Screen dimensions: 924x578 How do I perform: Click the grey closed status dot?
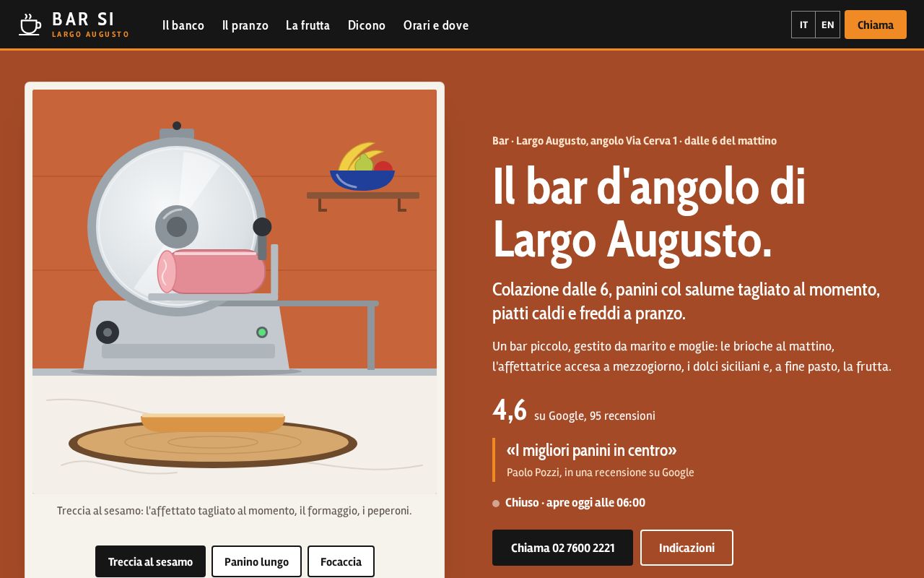click(x=496, y=504)
